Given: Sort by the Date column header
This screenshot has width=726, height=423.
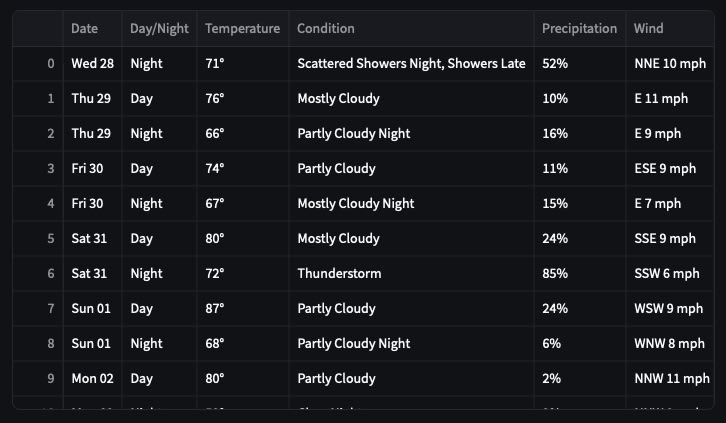Looking at the screenshot, I should 85,29.
